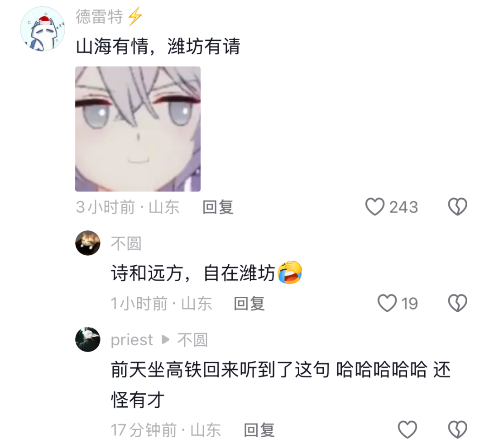489x448 pixels.
Task: Tap priest's reply text about 高铁
Action: tap(281, 385)
